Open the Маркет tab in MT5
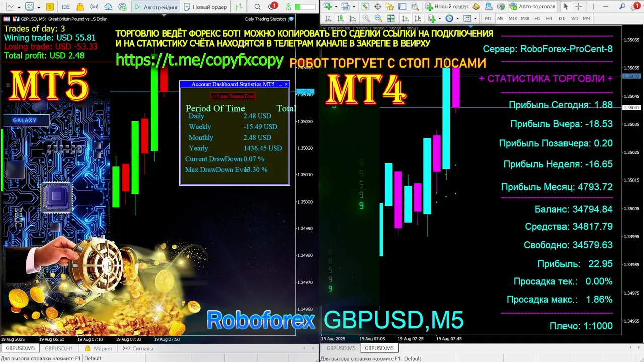 (x=99, y=348)
